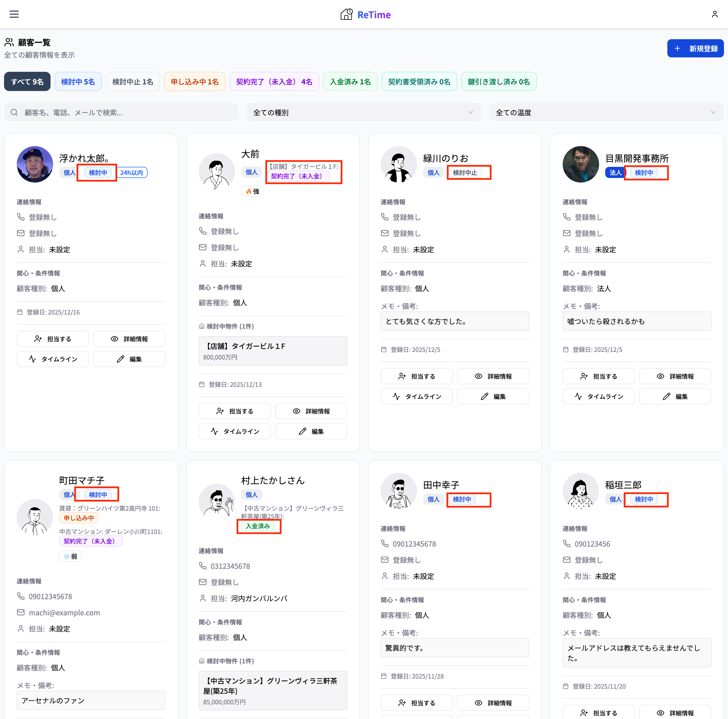Click 入金済み green badge on 村上たかしさん
Image resolution: width=728 pixels, height=719 pixels.
coord(258,526)
